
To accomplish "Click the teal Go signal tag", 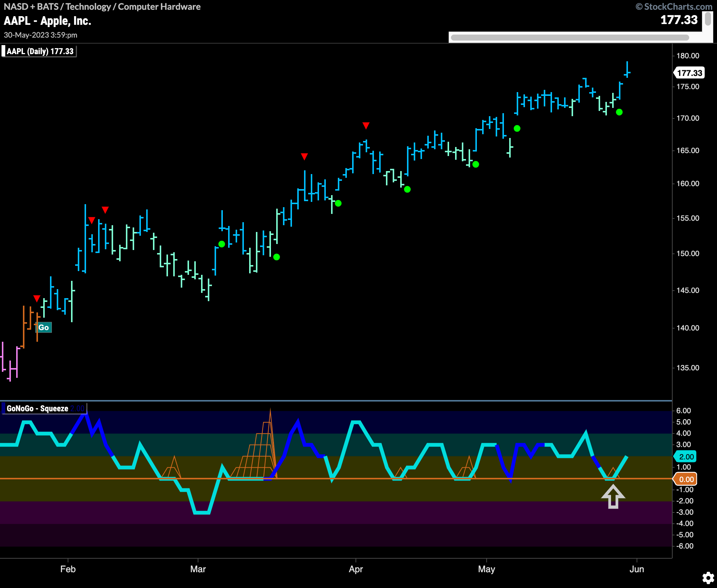I will pos(44,327).
